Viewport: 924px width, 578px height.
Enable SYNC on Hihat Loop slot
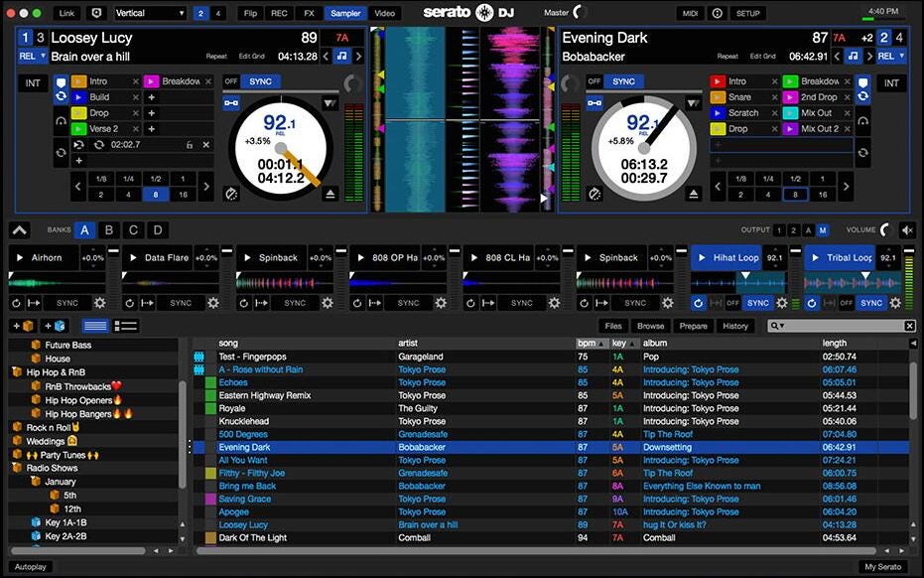click(758, 303)
